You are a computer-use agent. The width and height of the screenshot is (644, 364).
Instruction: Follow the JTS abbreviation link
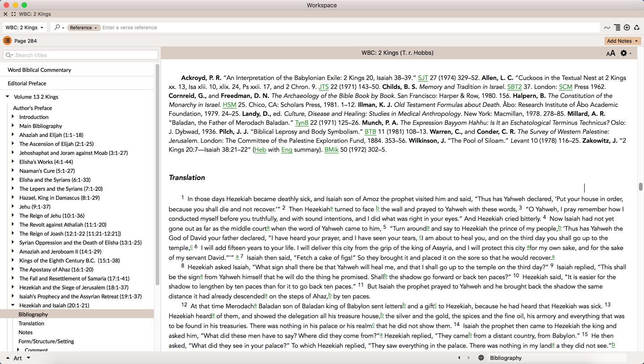tap(324, 87)
